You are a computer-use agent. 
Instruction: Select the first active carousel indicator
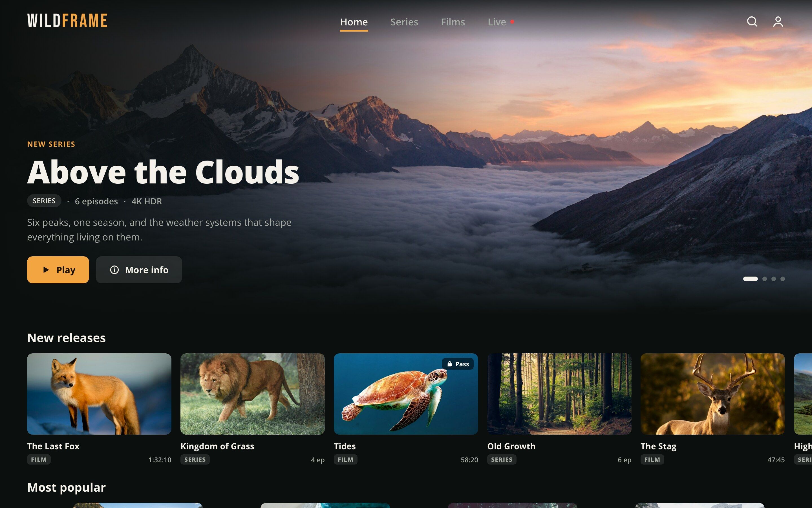[x=750, y=279]
